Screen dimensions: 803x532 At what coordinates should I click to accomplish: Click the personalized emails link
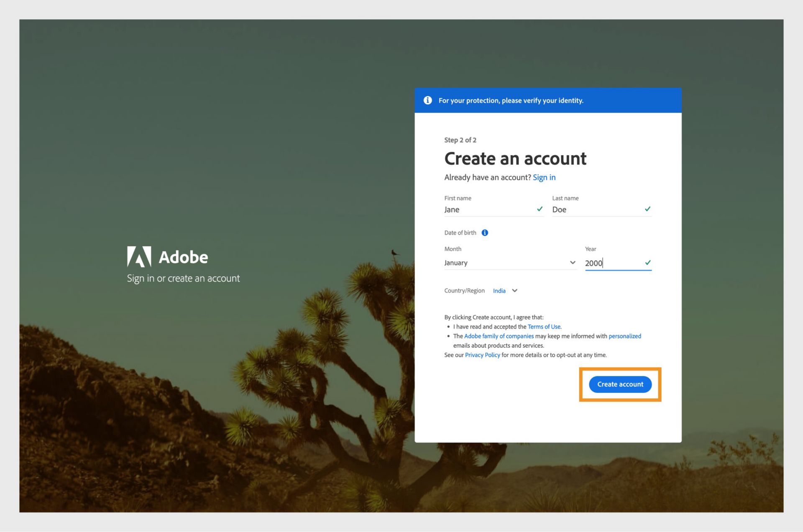coord(625,336)
